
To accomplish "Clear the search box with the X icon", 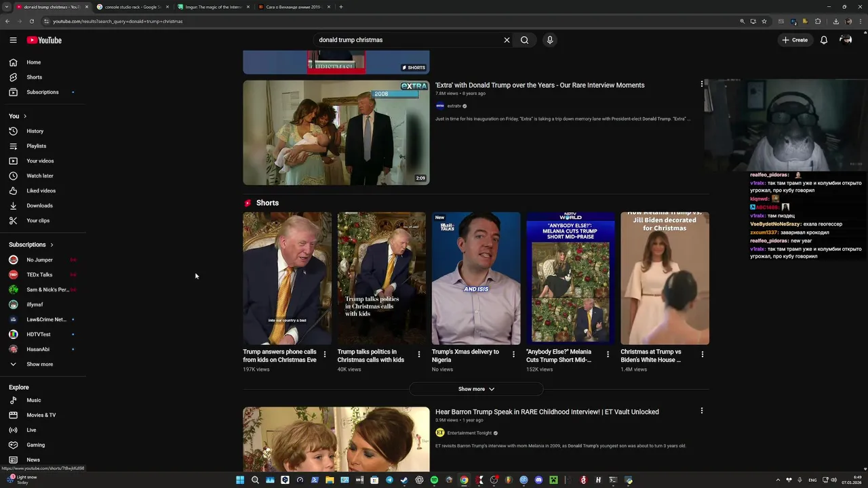I will coord(507,40).
